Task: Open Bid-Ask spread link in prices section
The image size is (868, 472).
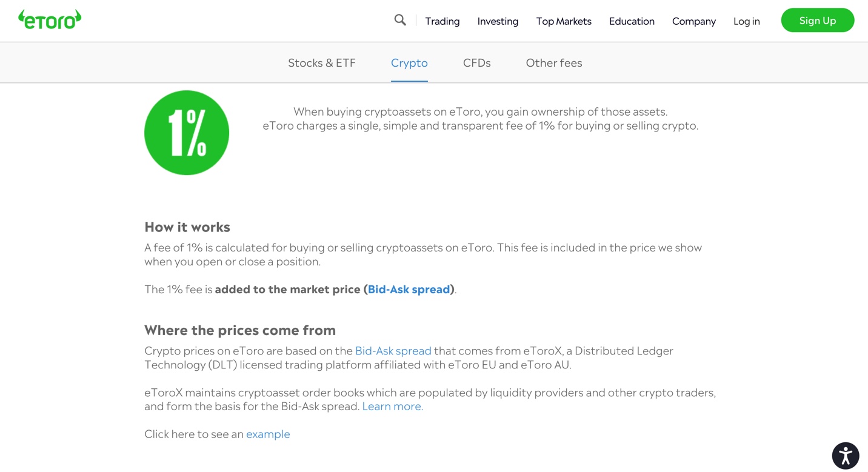Action: point(393,351)
